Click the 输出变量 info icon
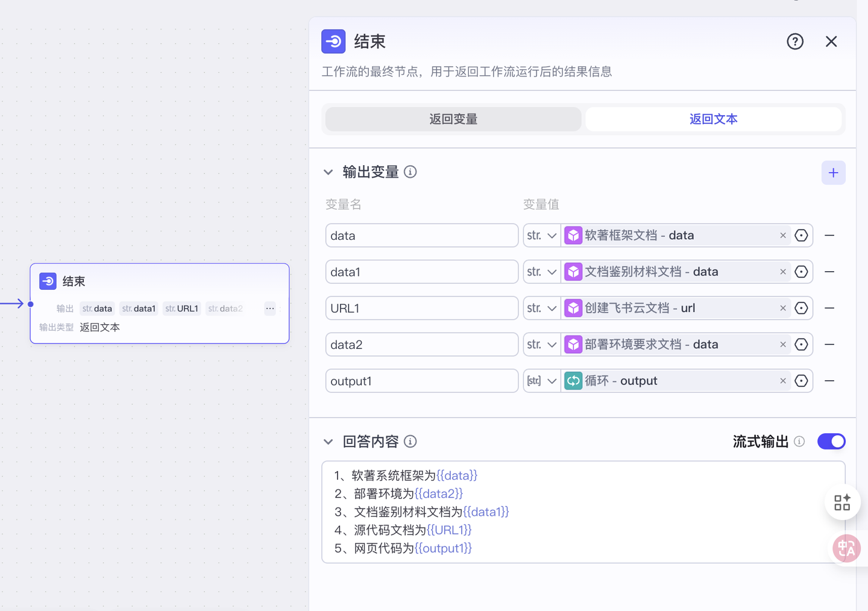Screen dimensions: 868x611 (410, 172)
